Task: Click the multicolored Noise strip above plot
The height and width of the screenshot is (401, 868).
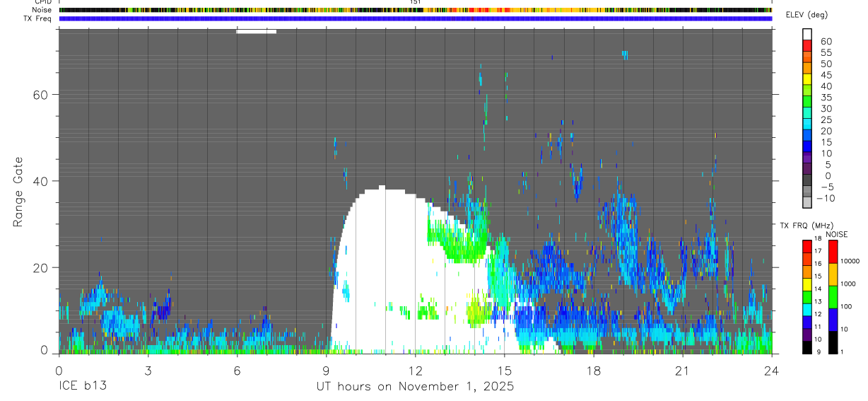Action: click(416, 10)
